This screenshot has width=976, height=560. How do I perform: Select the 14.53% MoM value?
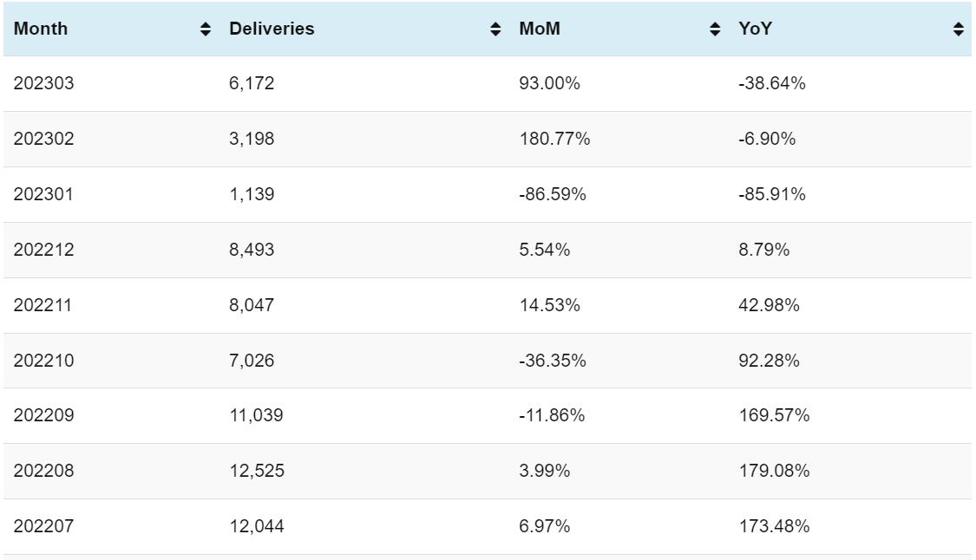pyautogui.click(x=544, y=305)
